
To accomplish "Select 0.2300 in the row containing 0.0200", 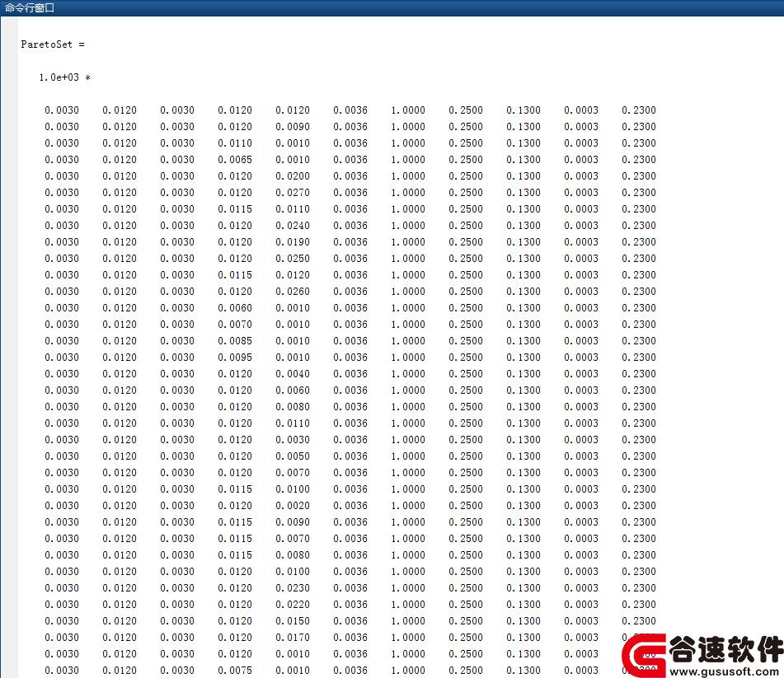I will tap(639, 175).
